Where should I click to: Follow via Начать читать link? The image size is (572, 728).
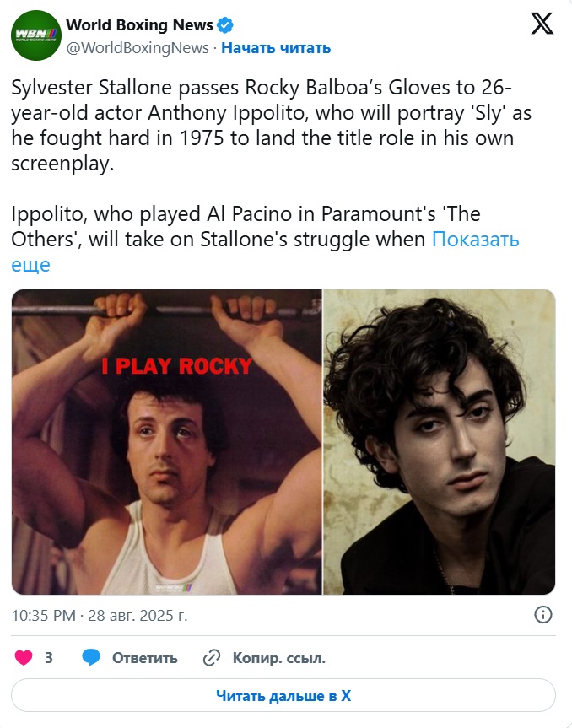(x=276, y=48)
